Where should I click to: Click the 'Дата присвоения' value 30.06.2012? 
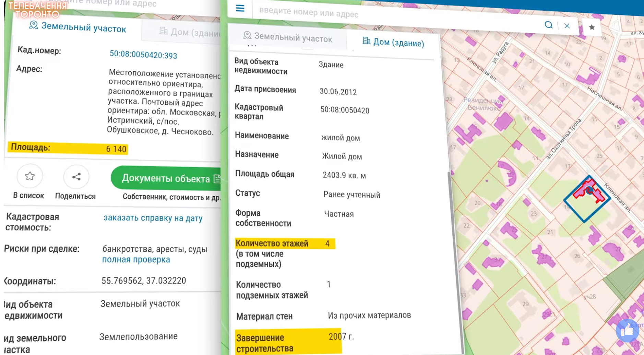[338, 92]
